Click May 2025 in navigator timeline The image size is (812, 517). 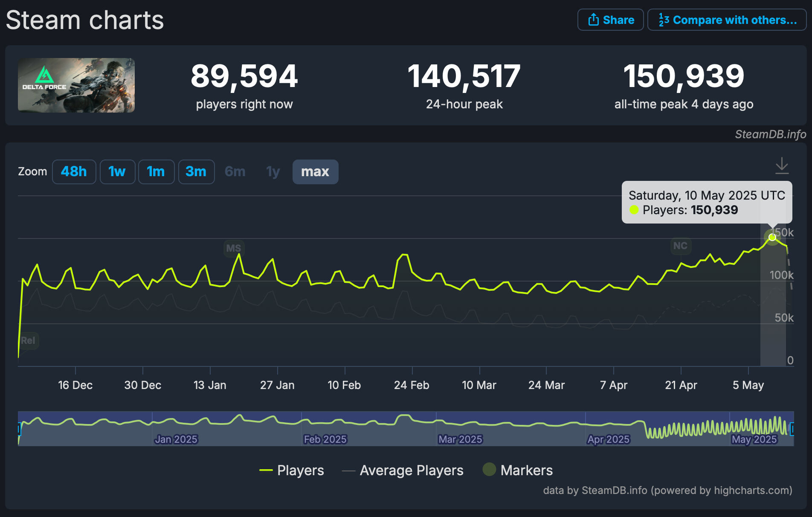coord(754,439)
